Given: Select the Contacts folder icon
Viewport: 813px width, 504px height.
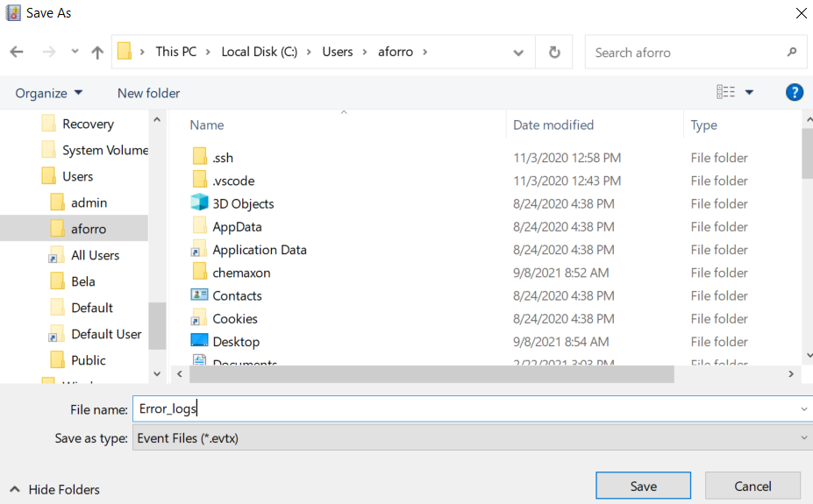Looking at the screenshot, I should [199, 295].
